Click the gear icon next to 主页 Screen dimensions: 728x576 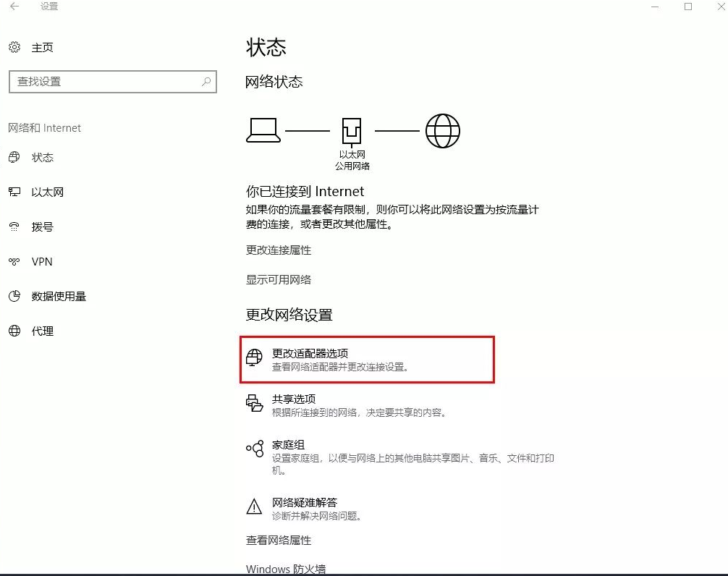pos(14,47)
